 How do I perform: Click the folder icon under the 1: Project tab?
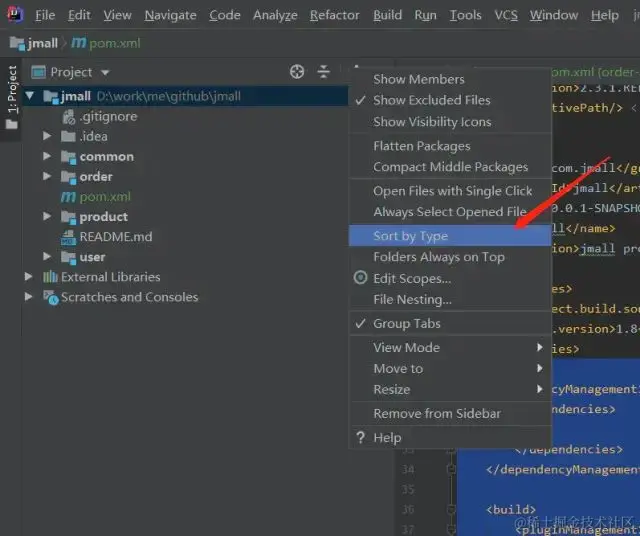11,124
